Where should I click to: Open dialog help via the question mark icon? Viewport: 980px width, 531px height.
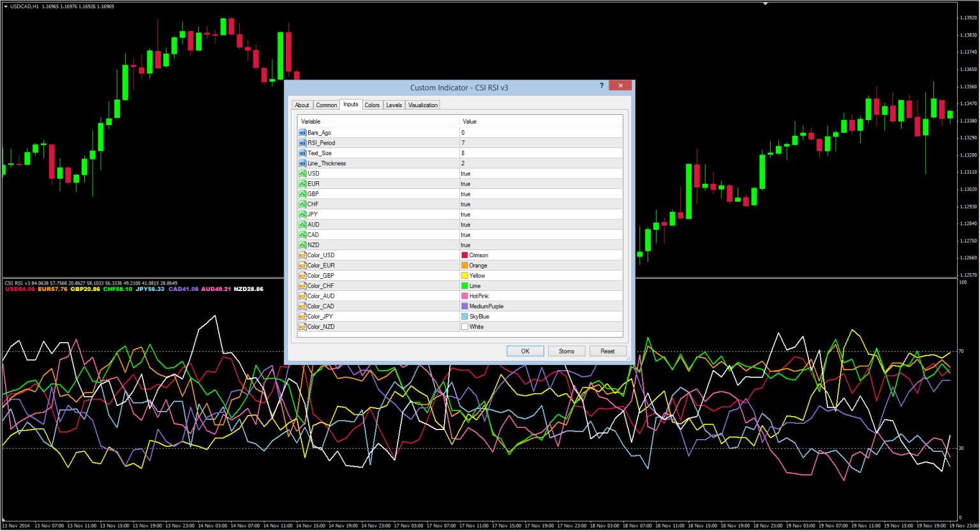coord(600,85)
